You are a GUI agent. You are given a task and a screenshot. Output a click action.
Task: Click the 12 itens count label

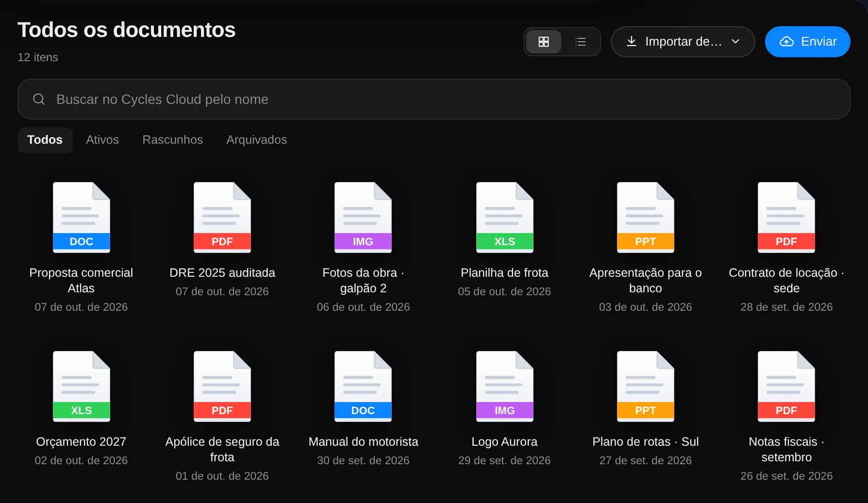pos(38,57)
